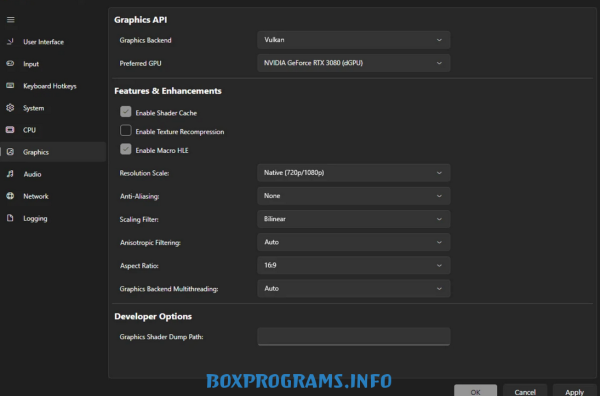Screen dimensions: 600x396
Task: Click the Preferred GPU label
Action: (x=140, y=63)
